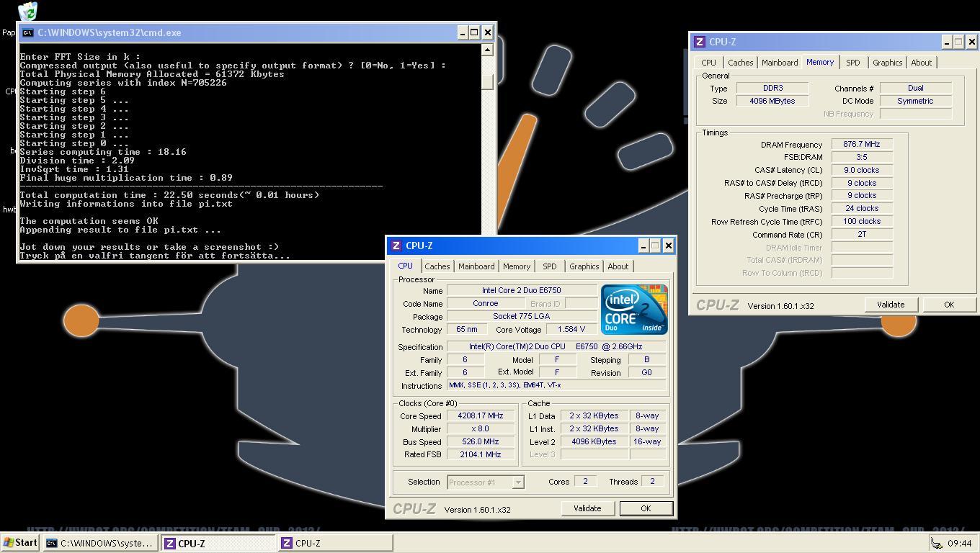Open the Processor #1 selection dropdown

[486, 482]
